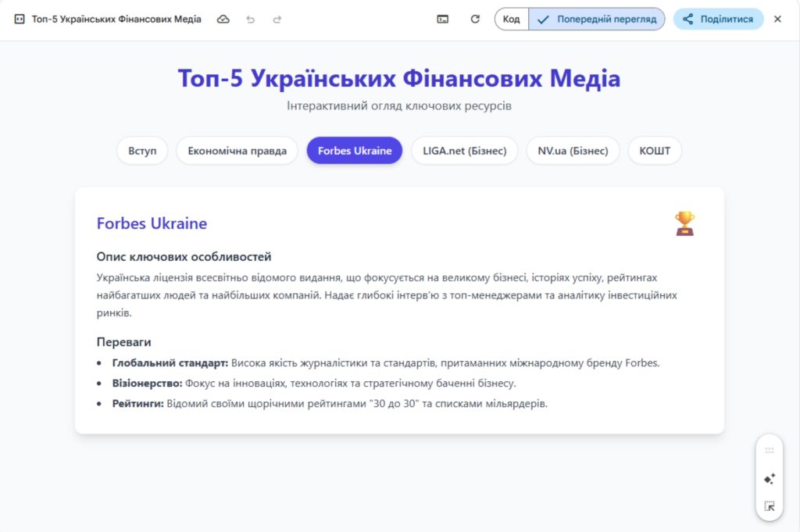Click the AI sparkle edit icon
Image resolution: width=800 pixels, height=532 pixels.
(x=769, y=479)
